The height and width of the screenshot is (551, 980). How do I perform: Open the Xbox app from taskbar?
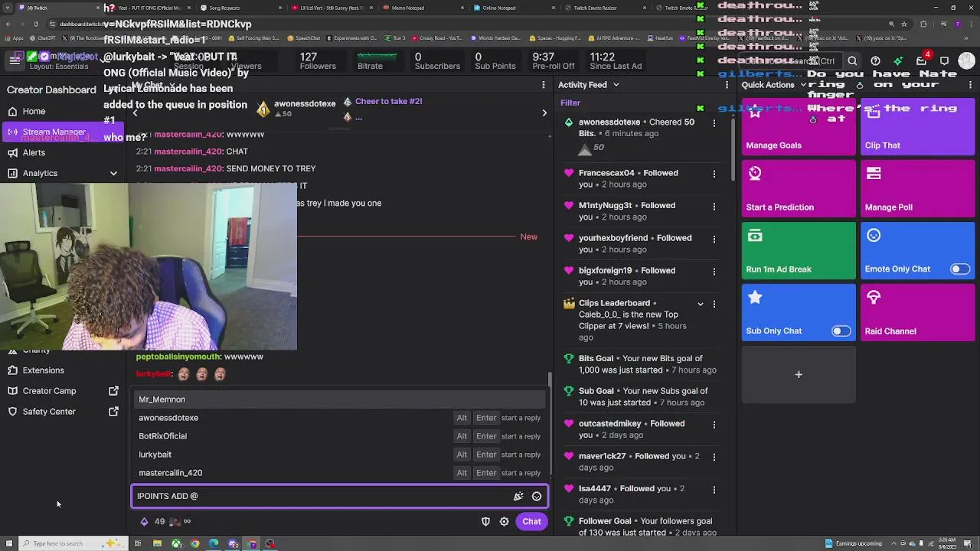176,544
